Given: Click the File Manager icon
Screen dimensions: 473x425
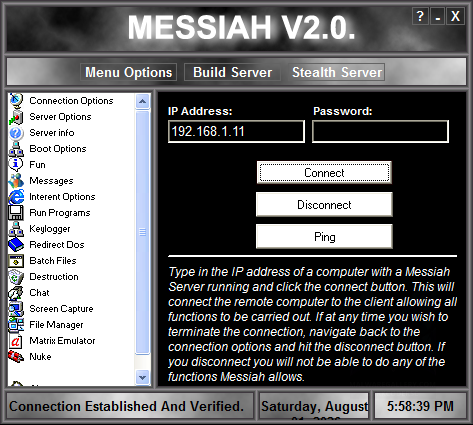Looking at the screenshot, I should [x=16, y=325].
